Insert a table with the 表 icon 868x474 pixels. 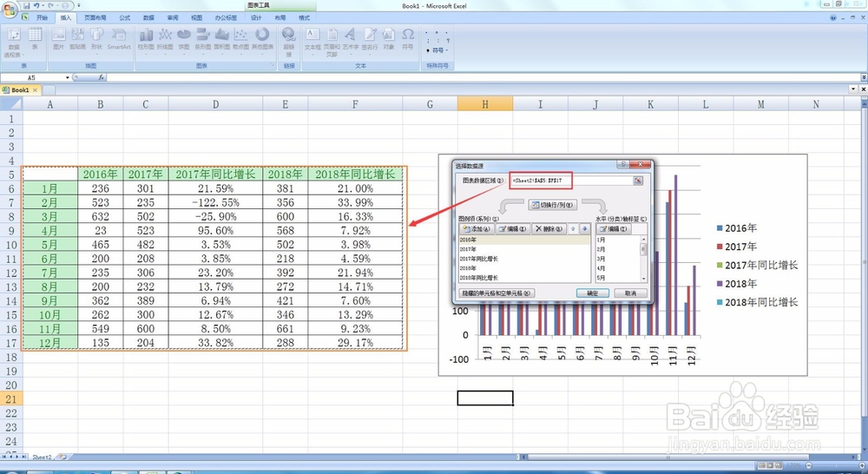[35, 39]
